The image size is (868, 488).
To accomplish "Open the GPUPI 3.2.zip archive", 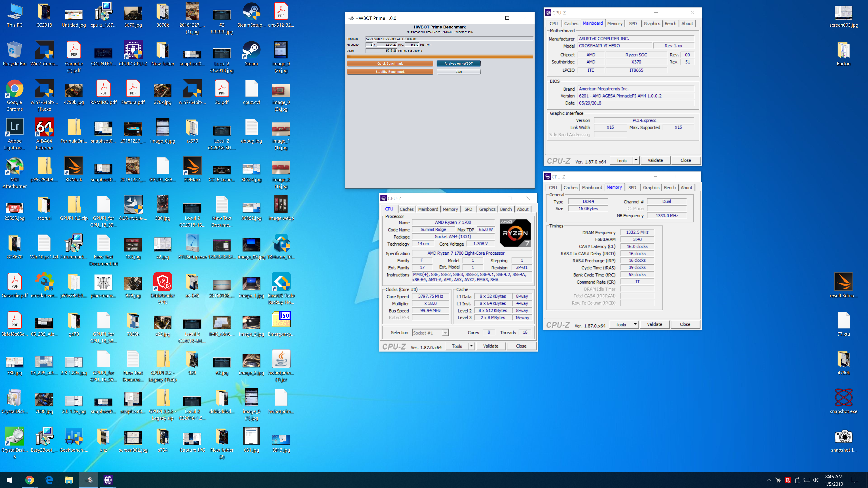I will [74, 209].
